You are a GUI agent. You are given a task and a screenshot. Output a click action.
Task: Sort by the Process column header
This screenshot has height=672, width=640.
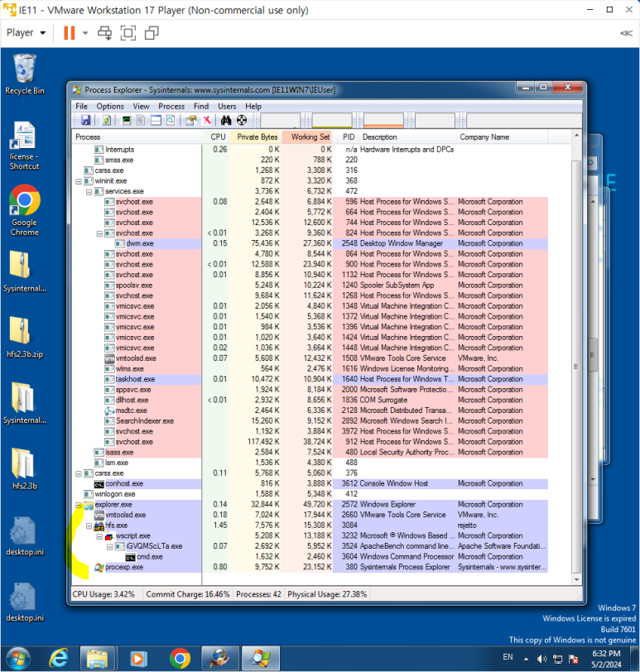pos(137,137)
